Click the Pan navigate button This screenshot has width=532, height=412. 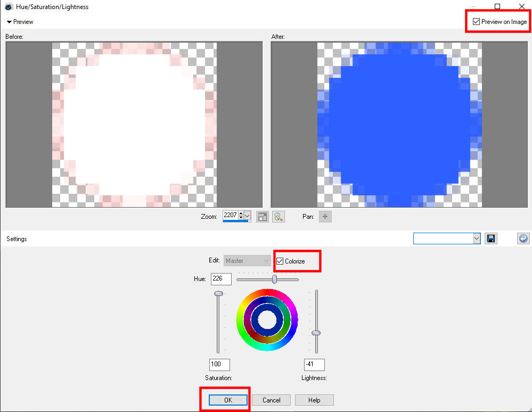click(325, 216)
